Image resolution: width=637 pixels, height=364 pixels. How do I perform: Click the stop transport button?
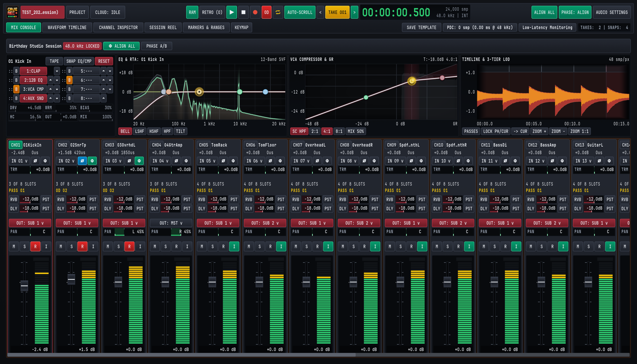pyautogui.click(x=243, y=13)
